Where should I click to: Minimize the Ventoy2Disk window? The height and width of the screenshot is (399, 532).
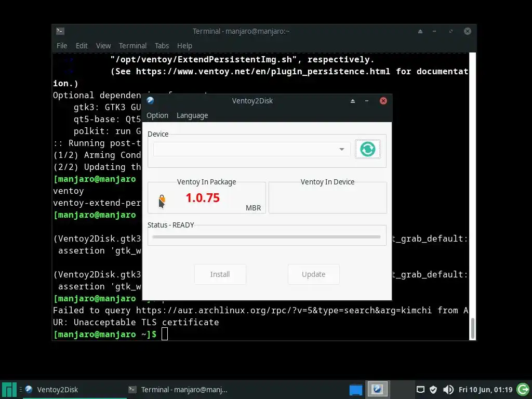pos(367,101)
